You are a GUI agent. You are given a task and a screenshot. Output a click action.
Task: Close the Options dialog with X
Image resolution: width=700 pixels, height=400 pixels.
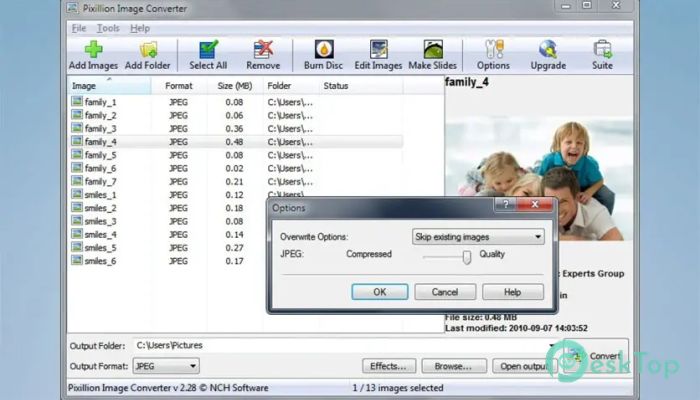pyautogui.click(x=535, y=204)
